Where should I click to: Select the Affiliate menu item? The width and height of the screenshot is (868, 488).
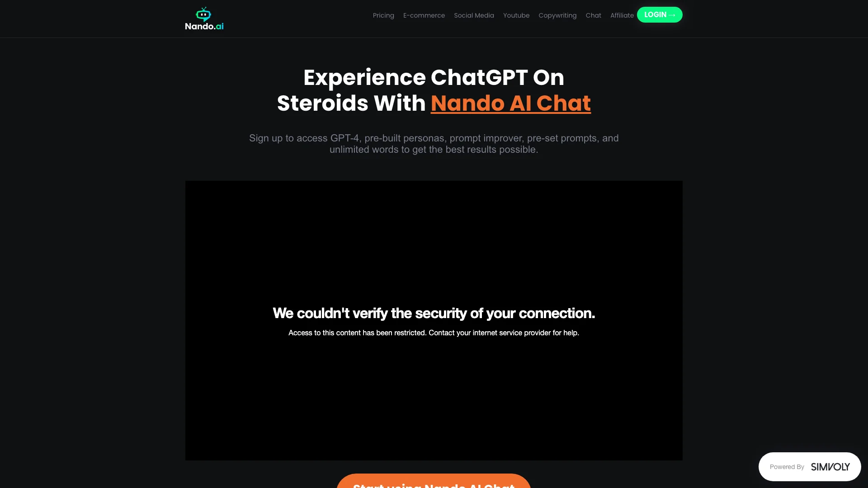click(622, 15)
